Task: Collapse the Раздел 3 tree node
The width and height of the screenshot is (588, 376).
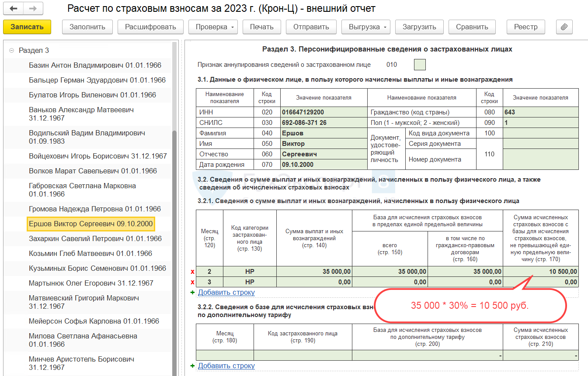Action: [11, 51]
